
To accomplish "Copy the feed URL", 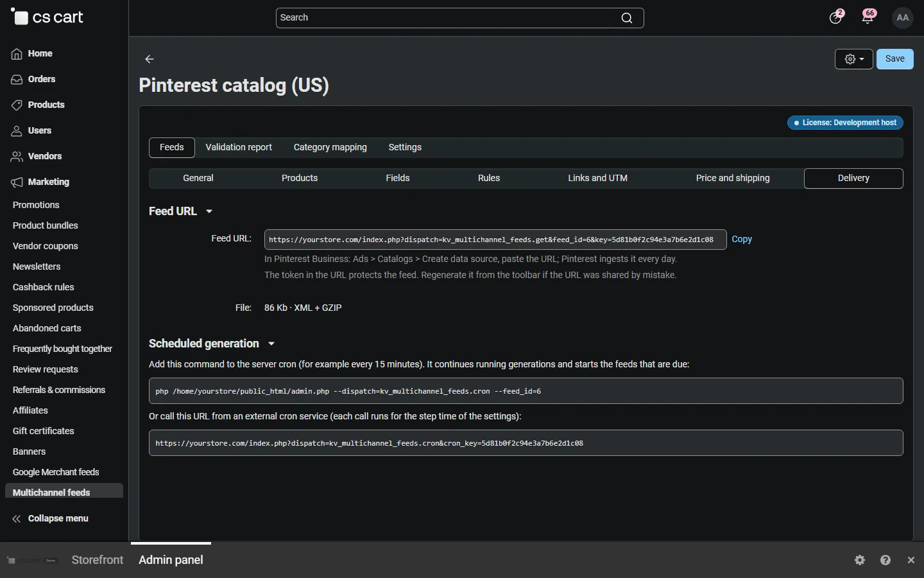I will [742, 239].
